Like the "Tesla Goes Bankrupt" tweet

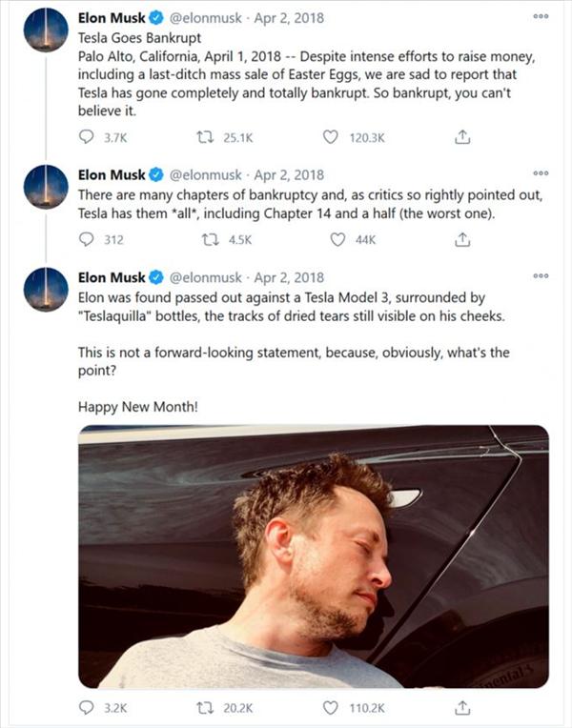[331, 137]
